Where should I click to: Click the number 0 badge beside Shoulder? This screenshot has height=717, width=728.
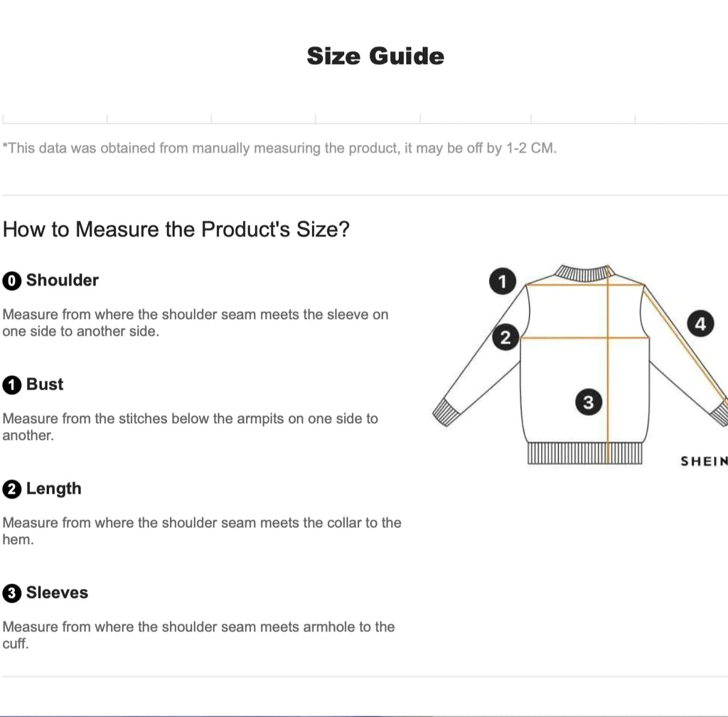coord(12,281)
